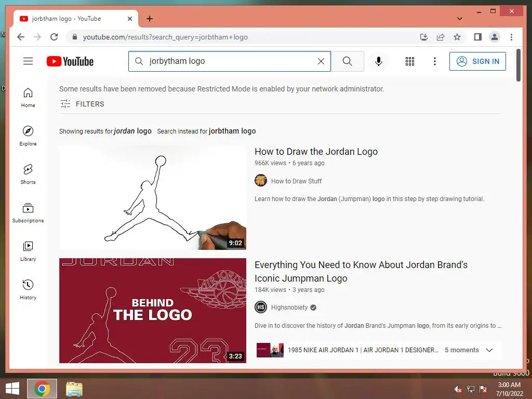The width and height of the screenshot is (532, 399).
Task: Open File Explorer from taskbar
Action: [74, 389]
